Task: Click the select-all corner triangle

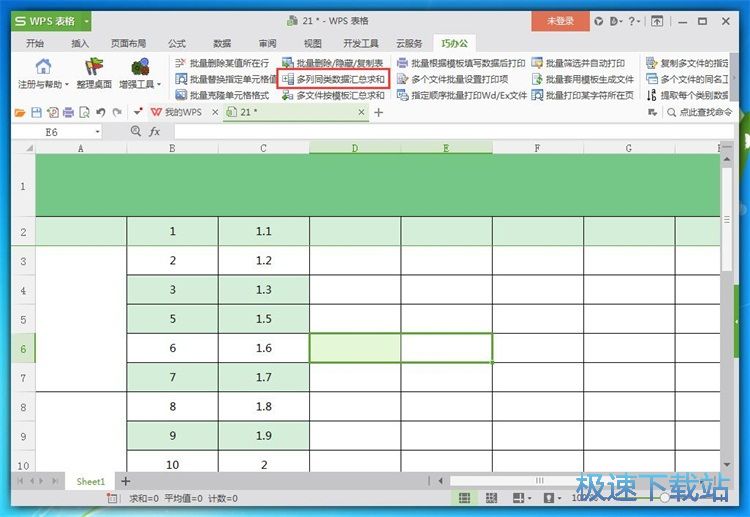Action: pos(29,148)
